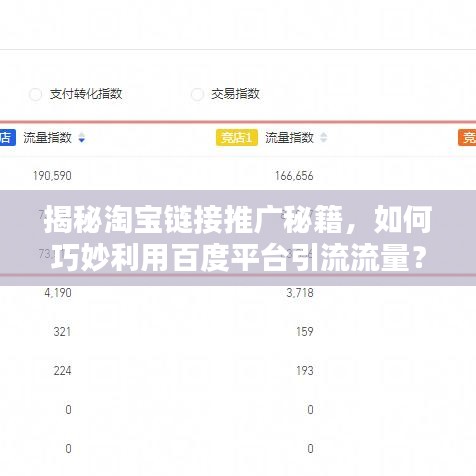The width and height of the screenshot is (476, 476).
Task: Click the 交易指数 label text
Action: [235, 94]
